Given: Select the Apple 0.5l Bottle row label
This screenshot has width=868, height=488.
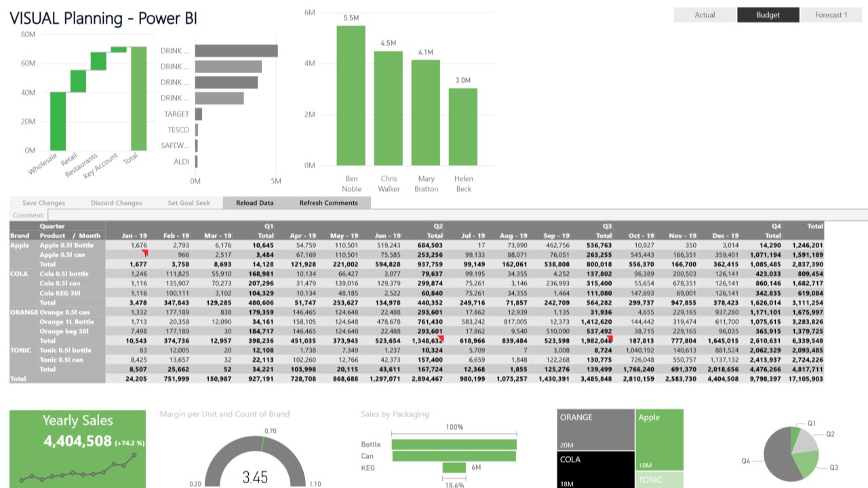Looking at the screenshot, I should tap(66, 245).
